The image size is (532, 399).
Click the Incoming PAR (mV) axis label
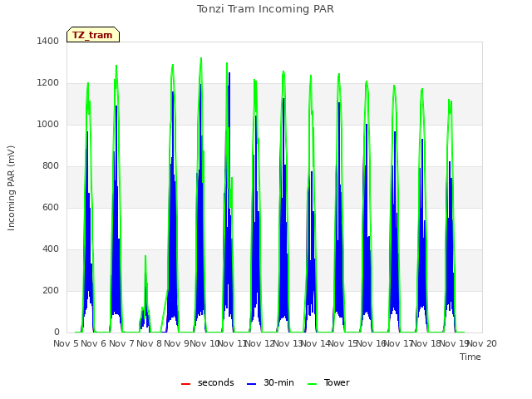click(11, 189)
